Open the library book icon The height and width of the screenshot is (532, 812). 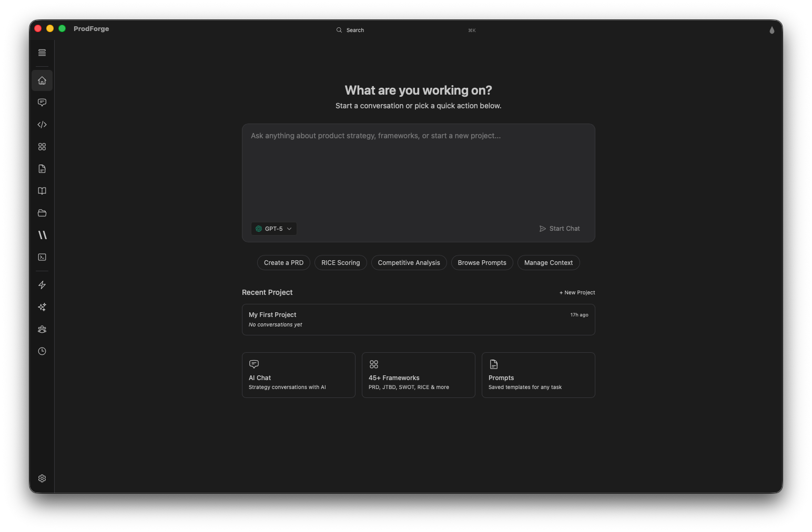pyautogui.click(x=42, y=191)
